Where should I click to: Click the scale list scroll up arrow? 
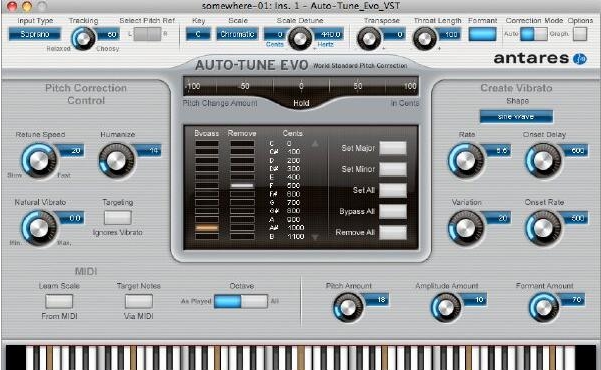tap(315, 144)
